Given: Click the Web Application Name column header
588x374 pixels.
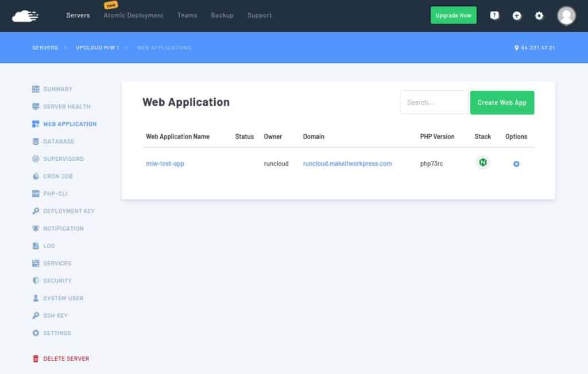Looking at the screenshot, I should pos(178,137).
